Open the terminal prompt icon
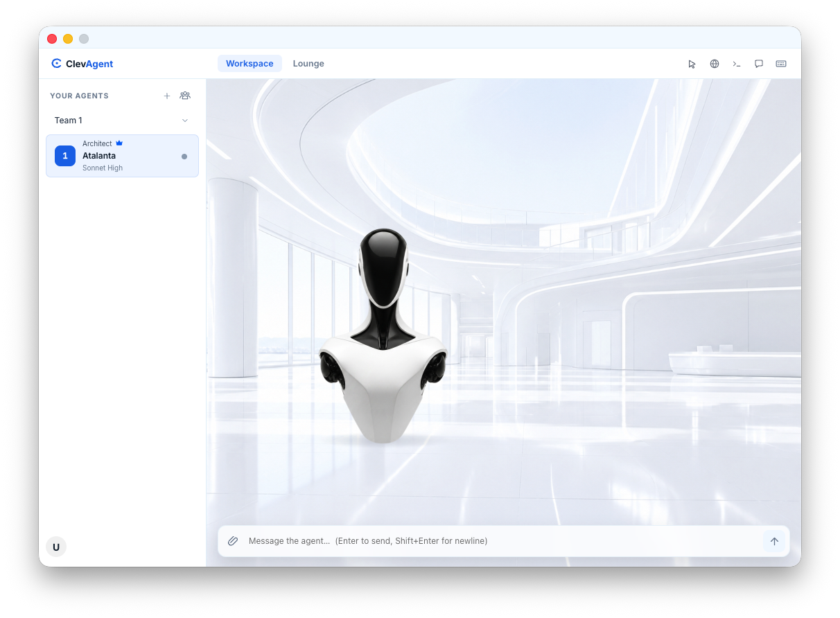840x618 pixels. 737,64
